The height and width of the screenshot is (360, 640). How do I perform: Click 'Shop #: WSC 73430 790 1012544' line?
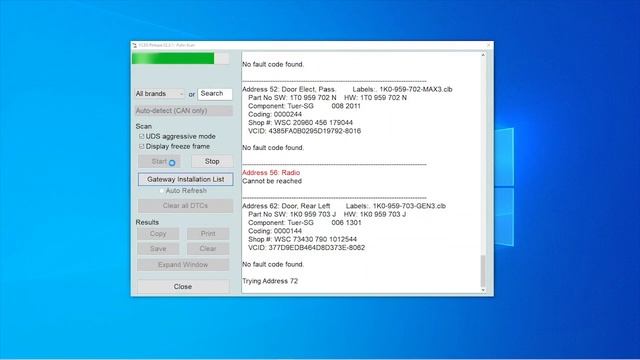point(302,239)
